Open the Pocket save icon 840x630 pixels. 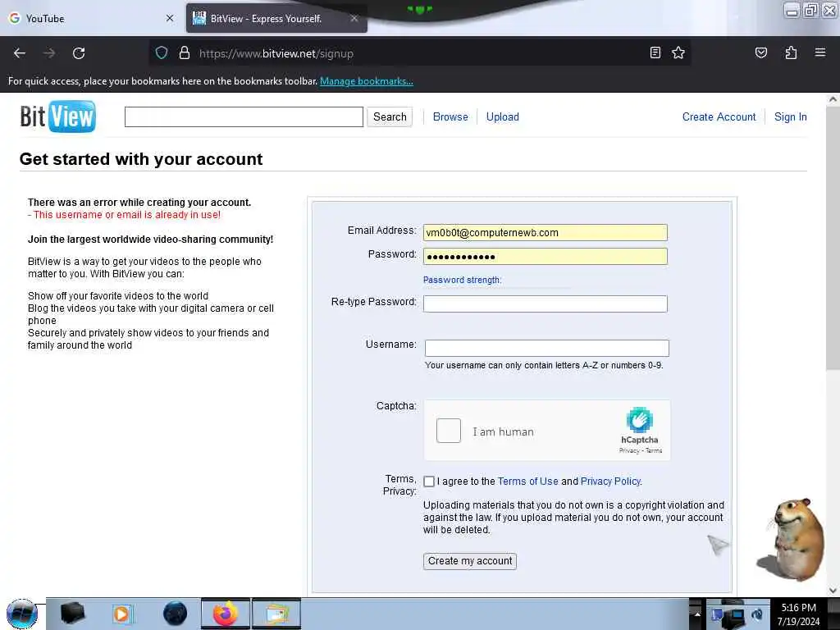point(760,52)
